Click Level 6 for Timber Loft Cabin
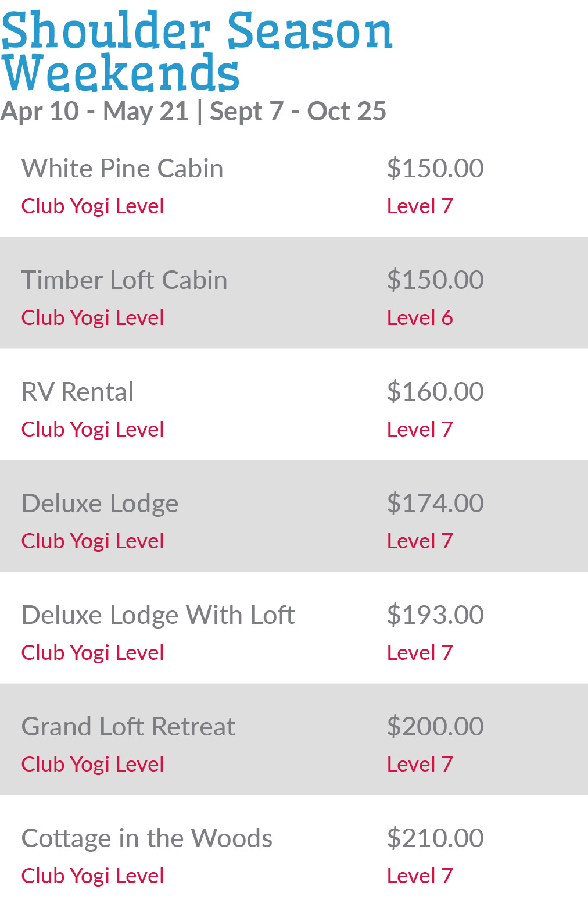 coord(420,318)
